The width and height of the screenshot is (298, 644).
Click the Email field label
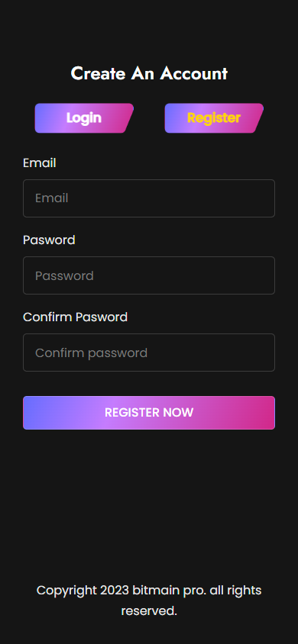[x=40, y=163]
